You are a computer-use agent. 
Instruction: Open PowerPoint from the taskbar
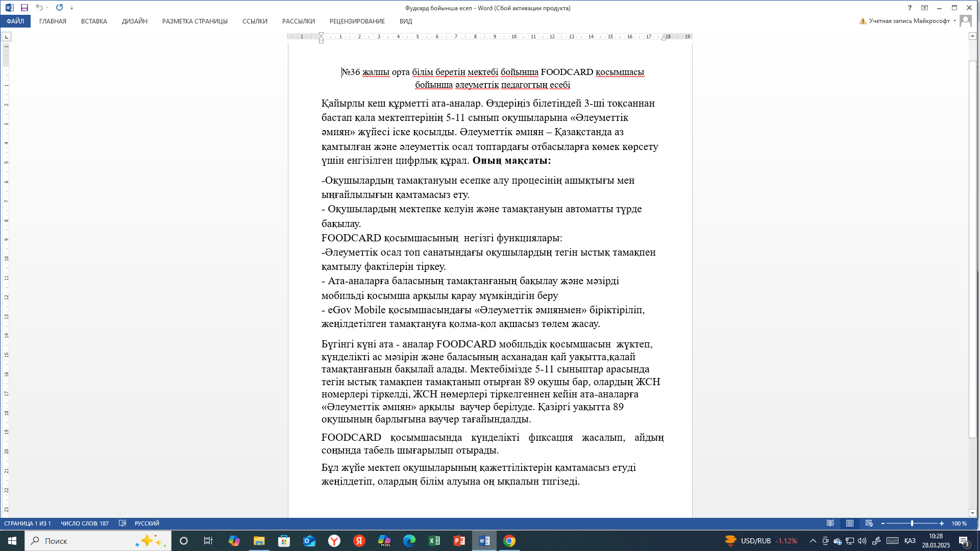(x=459, y=541)
